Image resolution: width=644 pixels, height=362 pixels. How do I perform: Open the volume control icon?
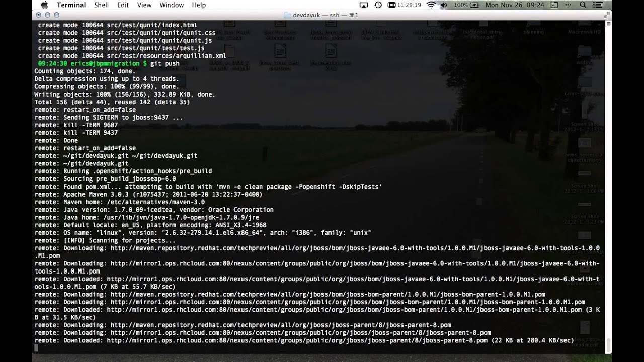pyautogui.click(x=444, y=5)
